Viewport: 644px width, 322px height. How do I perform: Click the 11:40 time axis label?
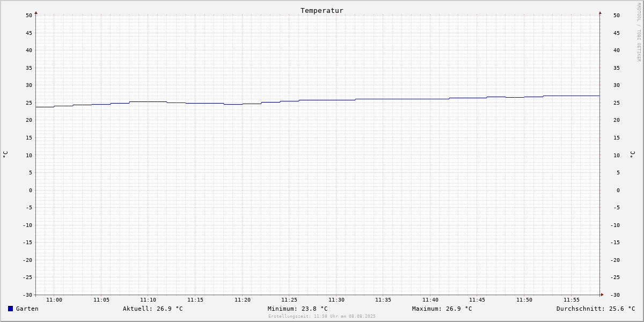[x=430, y=300]
